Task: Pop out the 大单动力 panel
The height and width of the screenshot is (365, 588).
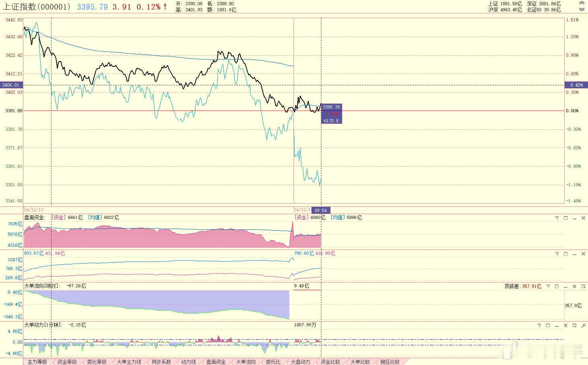Action: pyautogui.click(x=574, y=325)
